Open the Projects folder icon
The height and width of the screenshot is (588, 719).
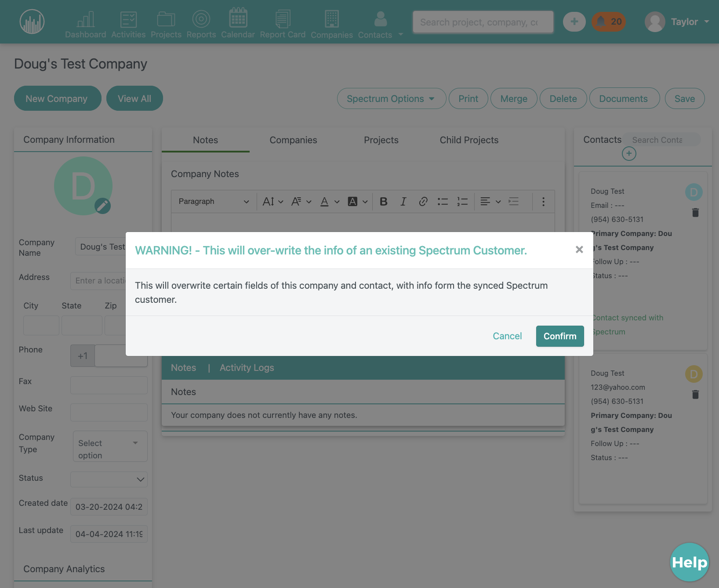(x=166, y=19)
